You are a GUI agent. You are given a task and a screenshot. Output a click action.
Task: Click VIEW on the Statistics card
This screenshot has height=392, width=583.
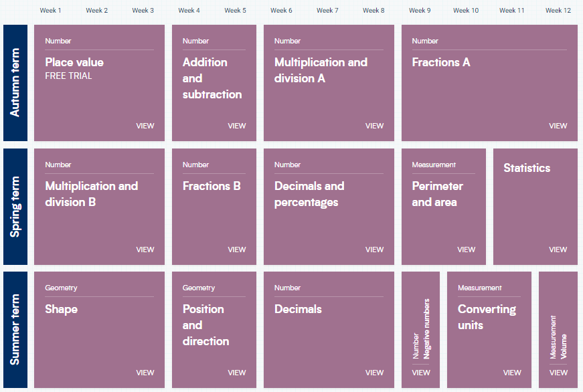point(558,250)
